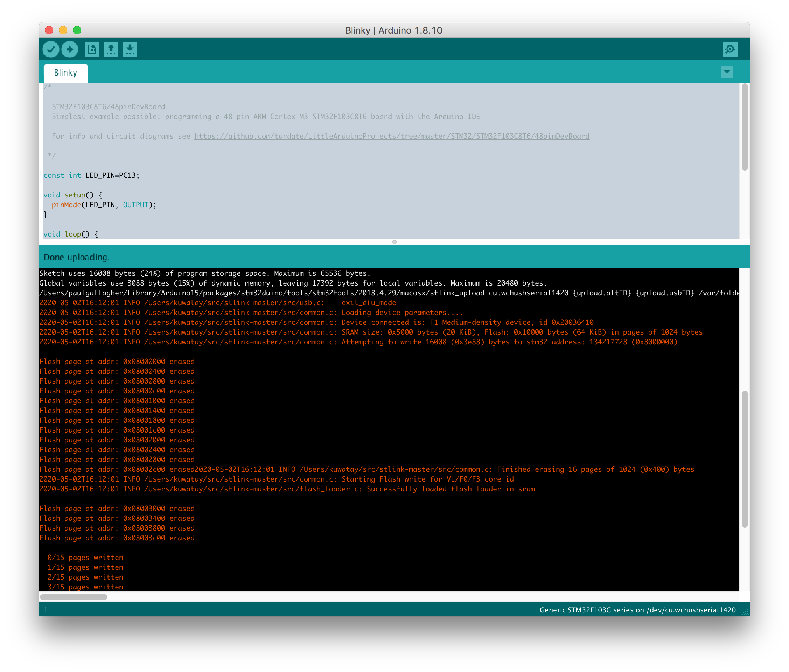Click 'Attempting to write 16008' log line

(358, 342)
